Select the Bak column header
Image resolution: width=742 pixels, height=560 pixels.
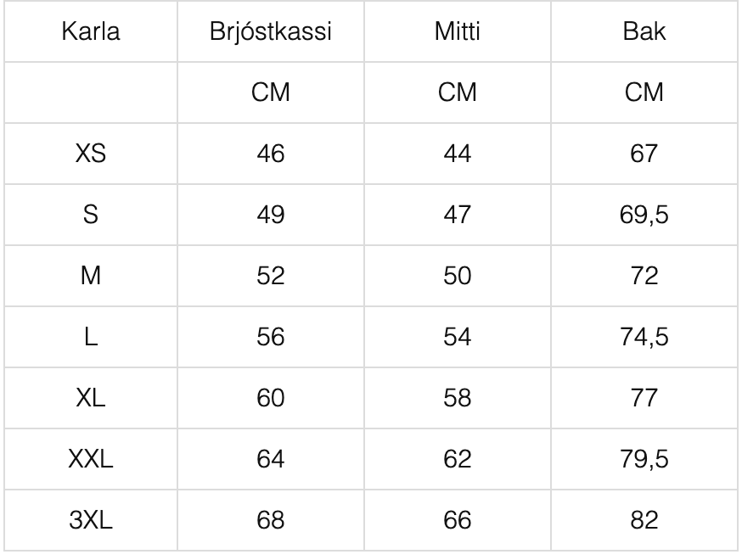(644, 31)
